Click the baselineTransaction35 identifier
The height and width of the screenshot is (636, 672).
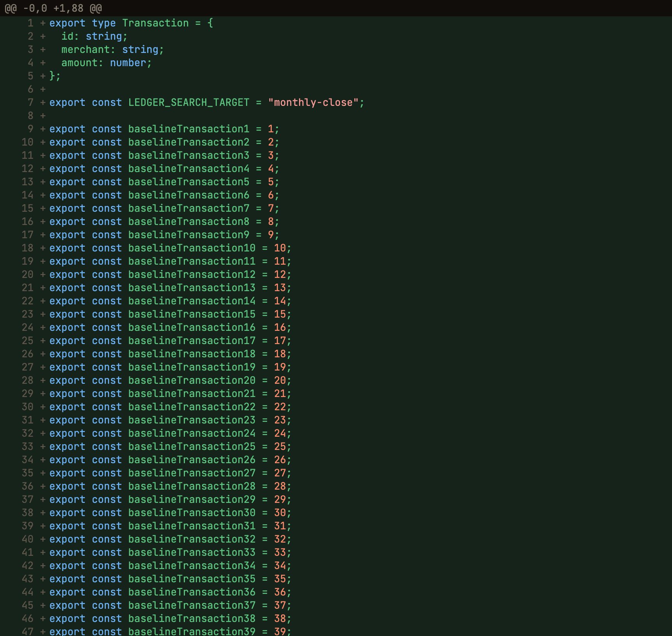192,579
